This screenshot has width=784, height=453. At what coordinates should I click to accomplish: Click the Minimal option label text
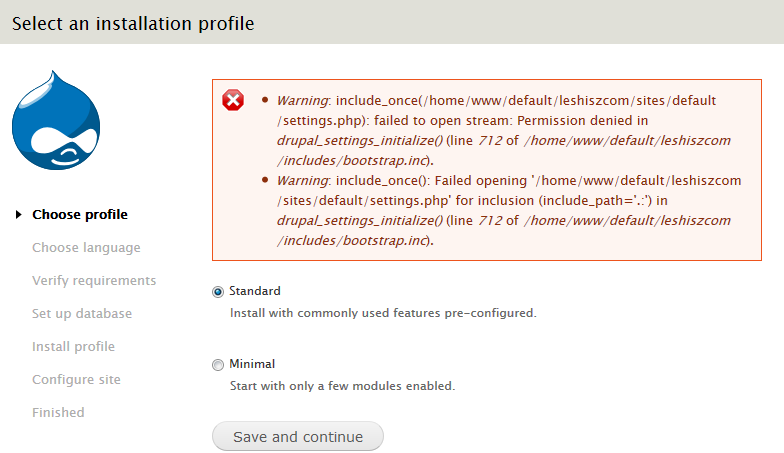coord(252,364)
